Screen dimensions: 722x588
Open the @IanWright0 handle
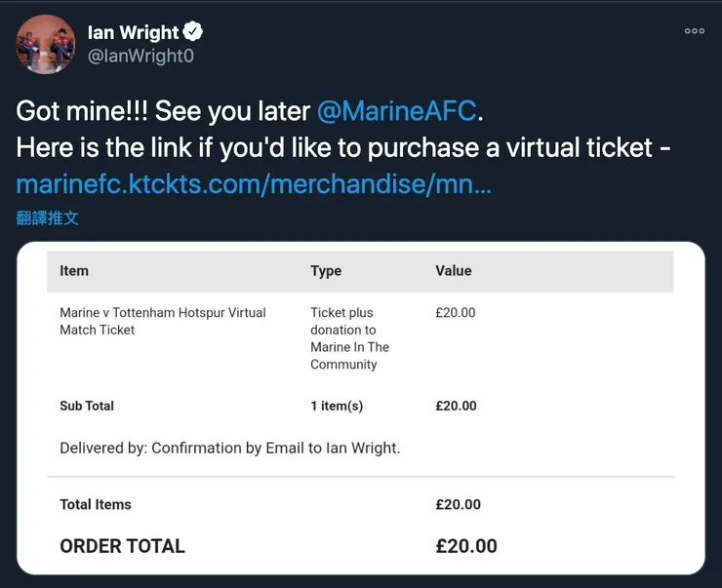[140, 56]
